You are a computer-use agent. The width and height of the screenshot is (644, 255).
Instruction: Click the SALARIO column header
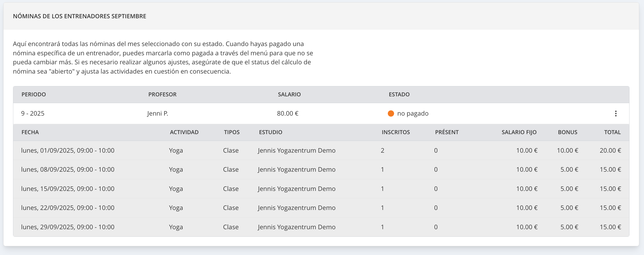point(289,94)
